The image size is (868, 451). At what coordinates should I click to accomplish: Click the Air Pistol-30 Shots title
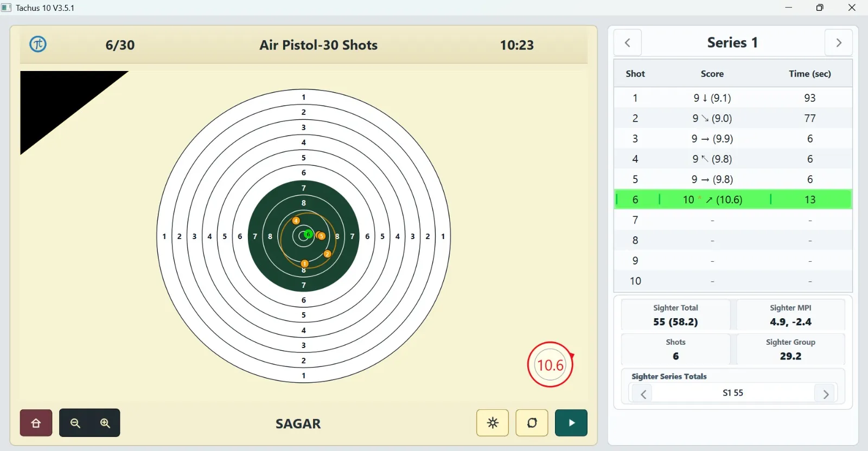(318, 45)
